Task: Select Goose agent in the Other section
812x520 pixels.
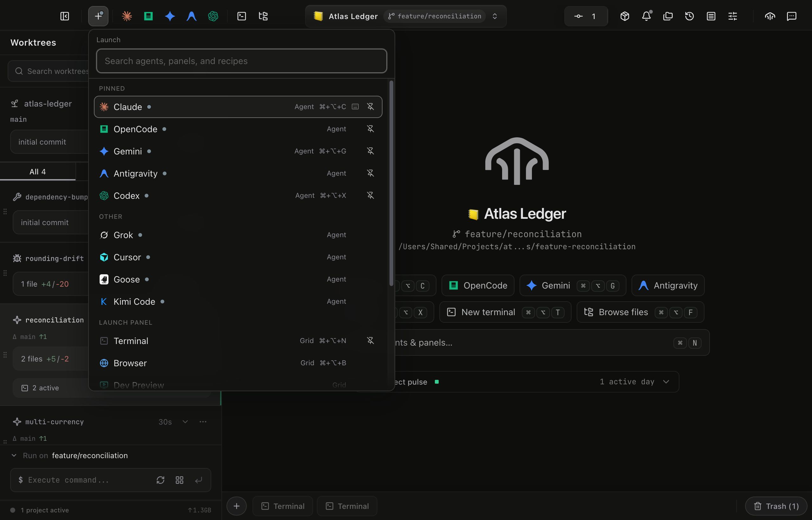Action: (x=238, y=280)
